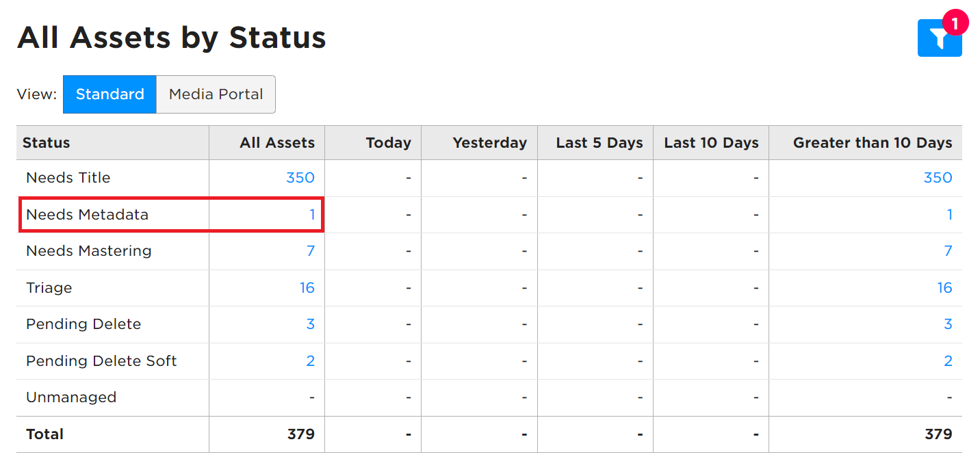Click the red filter count badge
This screenshot has height=472, width=980.
click(955, 23)
